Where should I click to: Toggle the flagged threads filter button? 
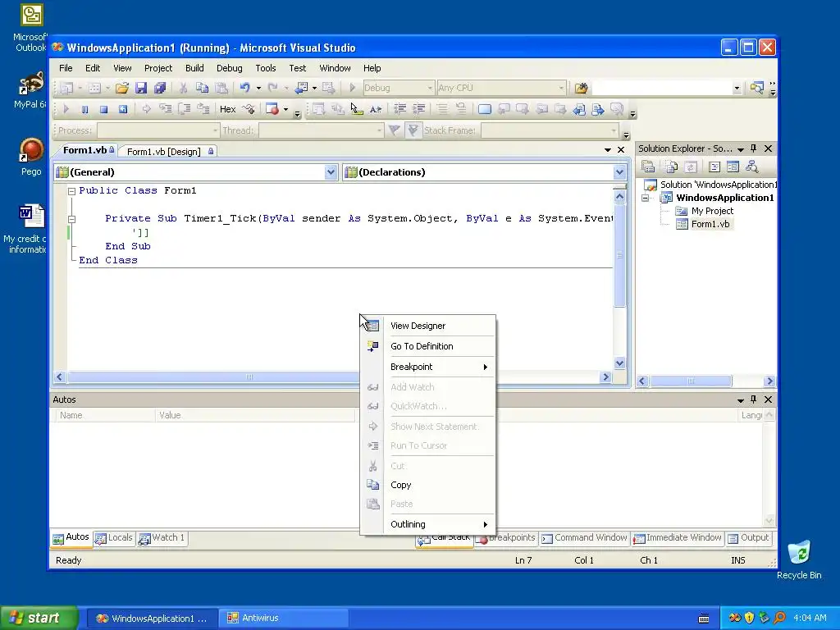point(413,130)
